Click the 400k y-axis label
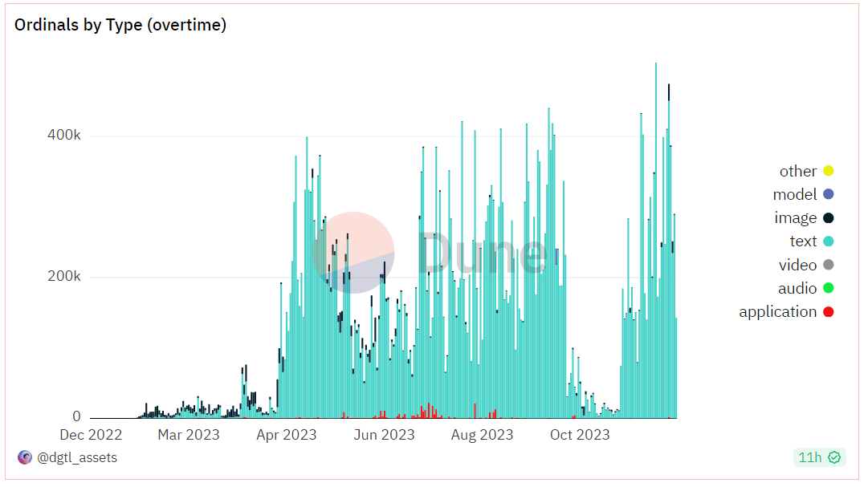The width and height of the screenshot is (868, 487). 64,135
